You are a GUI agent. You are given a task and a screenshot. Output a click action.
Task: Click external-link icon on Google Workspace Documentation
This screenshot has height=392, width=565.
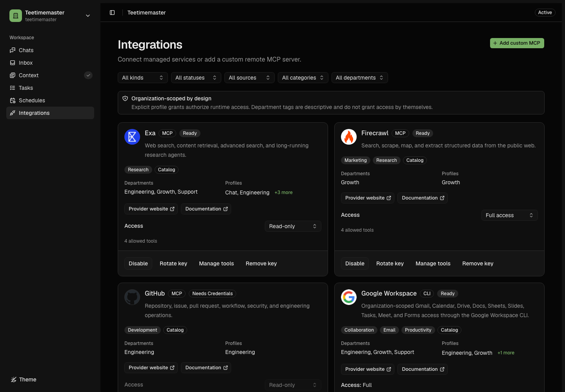click(x=442, y=369)
